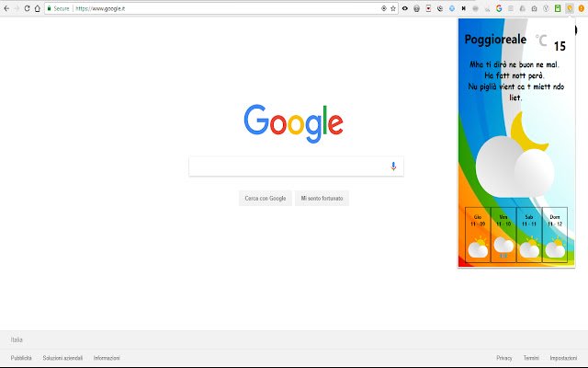Click the Poggioreale location title
The width and height of the screenshot is (588, 368).
pyautogui.click(x=495, y=39)
